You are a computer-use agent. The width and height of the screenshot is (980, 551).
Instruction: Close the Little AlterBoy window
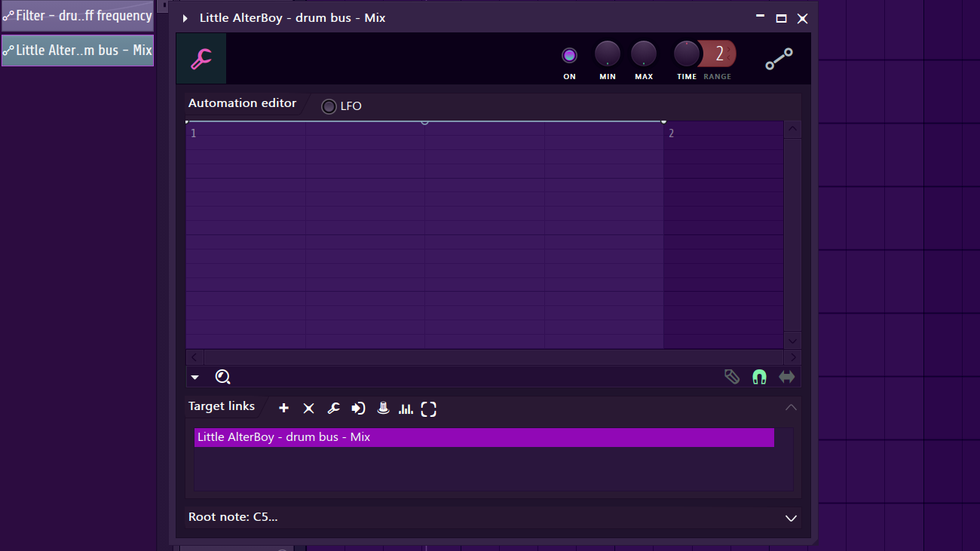(x=802, y=18)
